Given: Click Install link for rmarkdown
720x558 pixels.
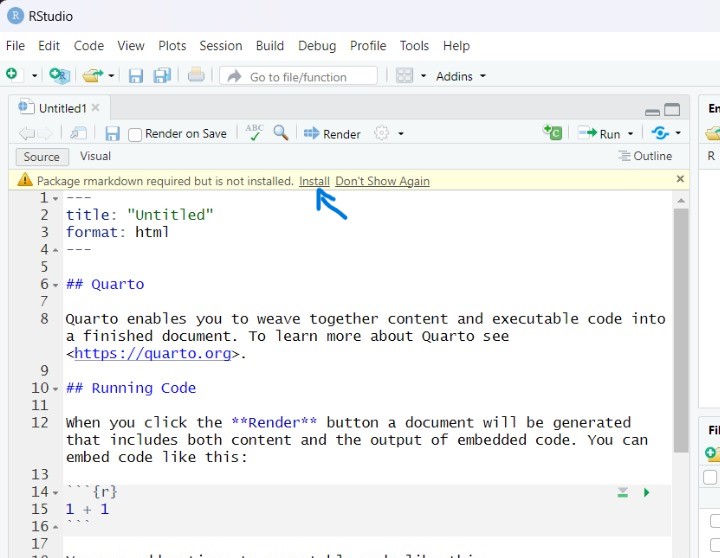Looking at the screenshot, I should [x=315, y=181].
